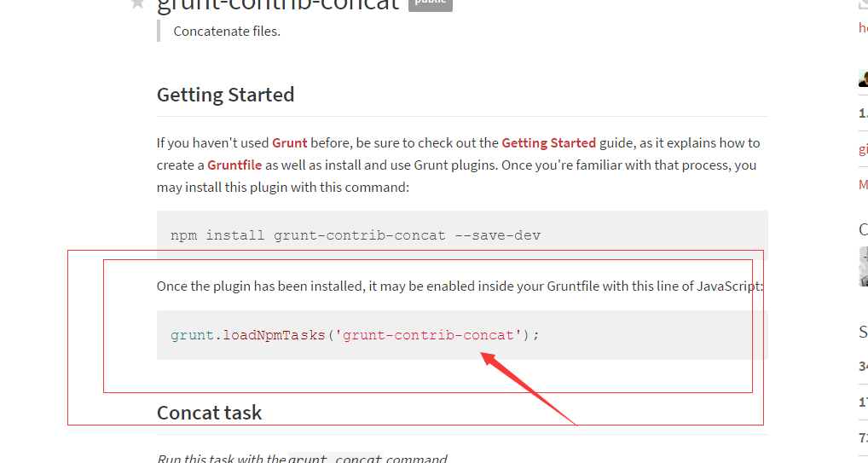The width and height of the screenshot is (868, 463).
Task: Open the top sidebar link starting with 'h'
Action: click(x=863, y=28)
